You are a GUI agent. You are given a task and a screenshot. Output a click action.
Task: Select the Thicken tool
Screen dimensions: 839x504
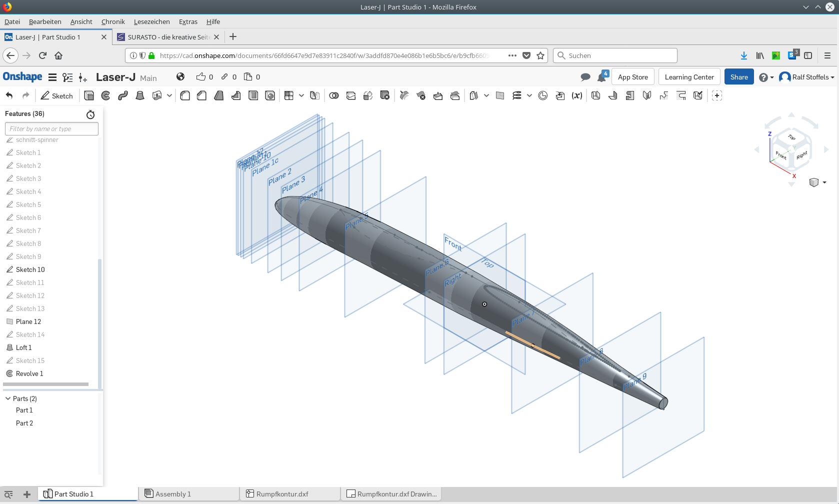157,95
